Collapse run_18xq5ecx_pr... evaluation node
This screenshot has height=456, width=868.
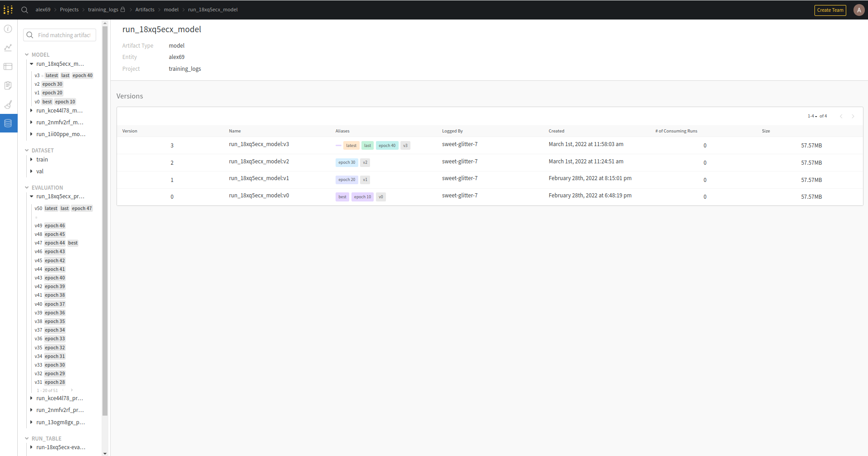pos(32,196)
